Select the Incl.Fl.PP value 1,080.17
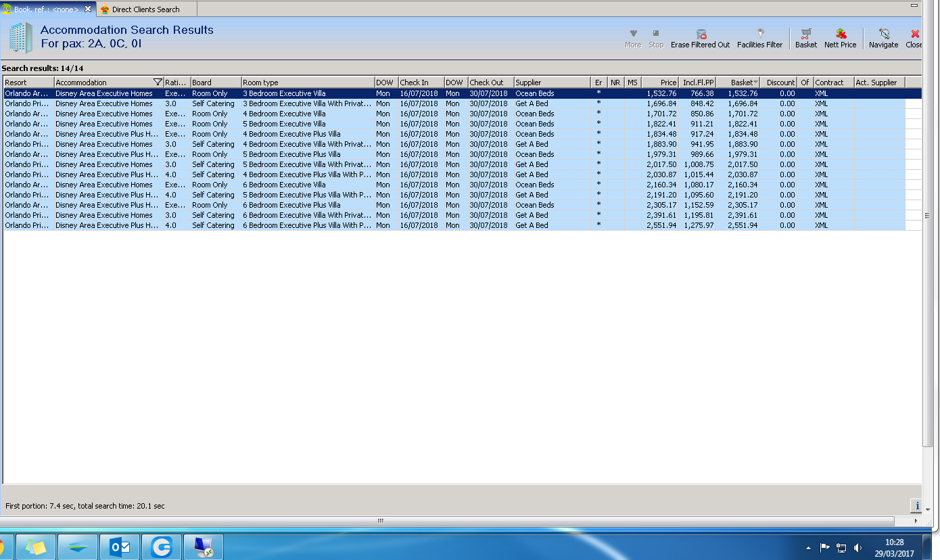940x560 pixels. [698, 185]
